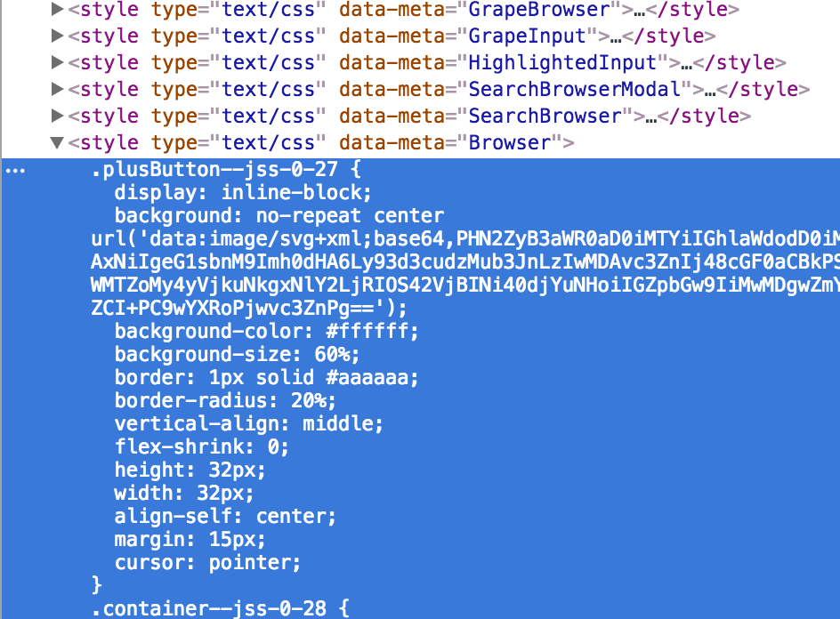Open the three-dots actions menu
This screenshot has width=840, height=619.
[15, 172]
